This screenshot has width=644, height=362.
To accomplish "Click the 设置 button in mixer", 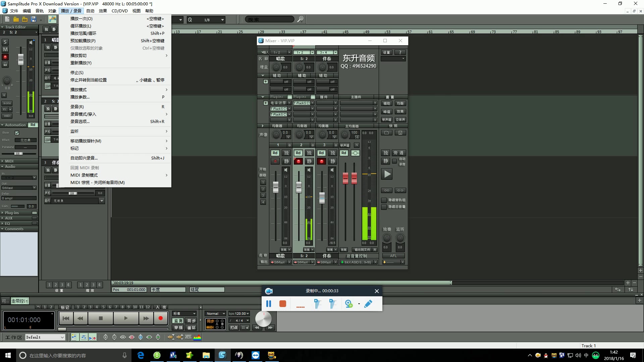I will coord(386,52).
